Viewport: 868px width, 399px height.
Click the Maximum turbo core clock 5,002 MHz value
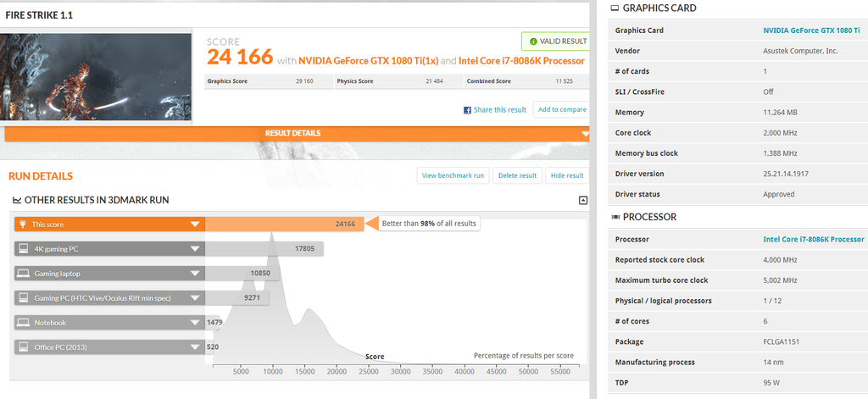pyautogui.click(x=780, y=280)
